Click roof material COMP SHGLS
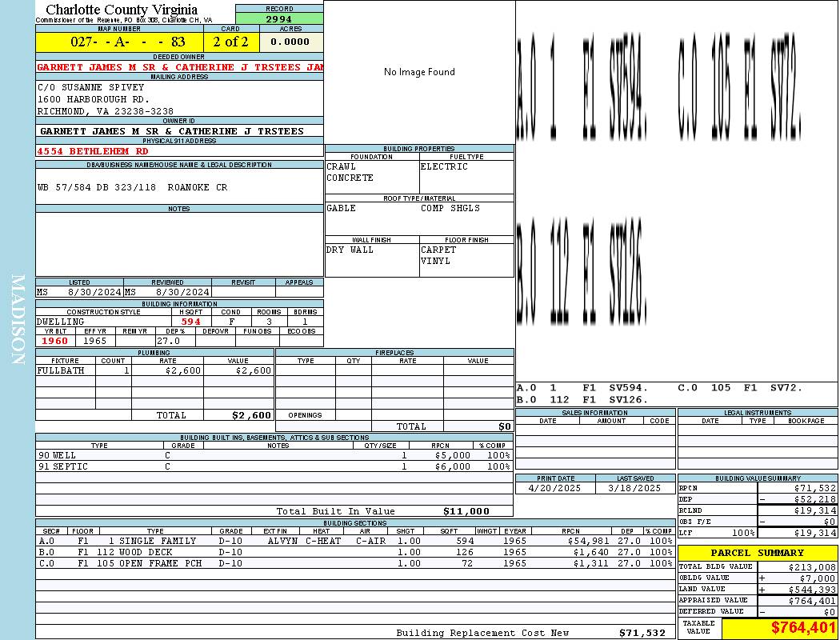 point(450,208)
